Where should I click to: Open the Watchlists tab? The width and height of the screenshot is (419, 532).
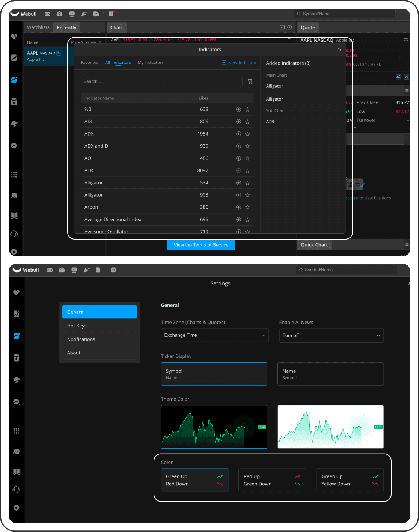[38, 27]
